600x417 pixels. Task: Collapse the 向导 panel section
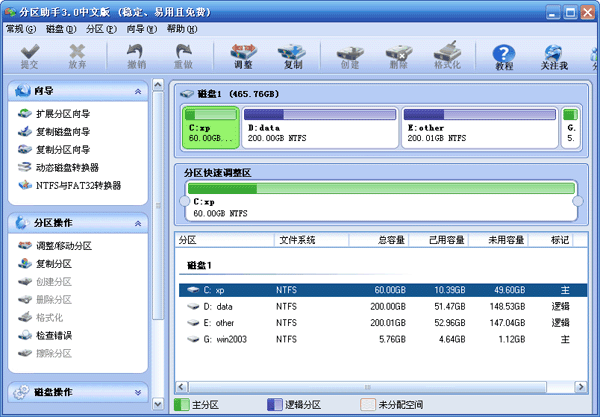point(137,91)
